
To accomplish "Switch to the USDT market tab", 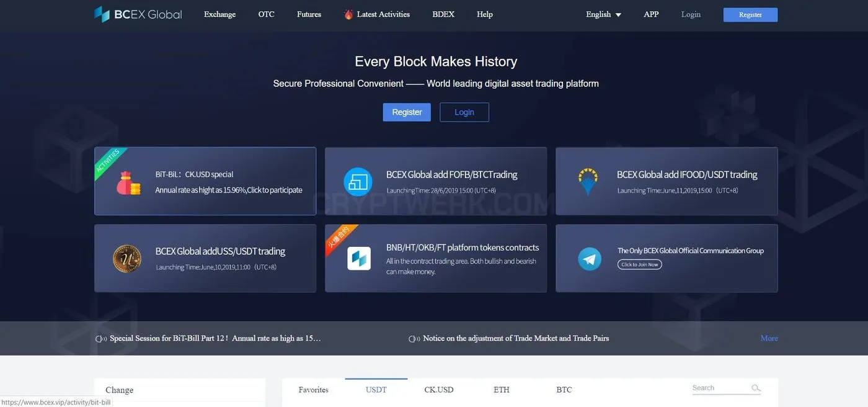I will 376,390.
